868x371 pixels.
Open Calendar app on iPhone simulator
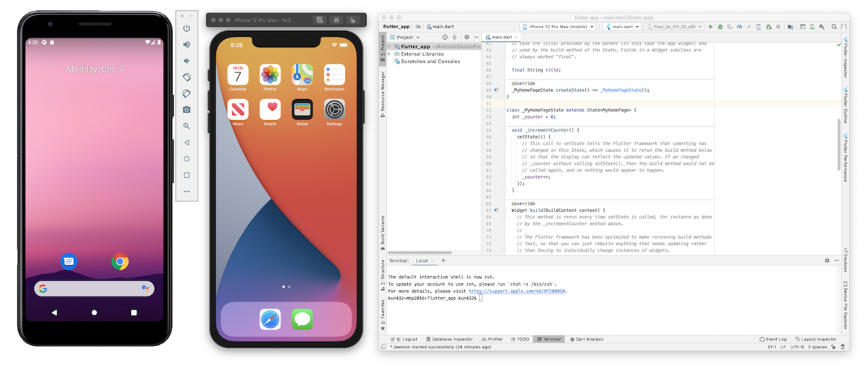pos(238,74)
